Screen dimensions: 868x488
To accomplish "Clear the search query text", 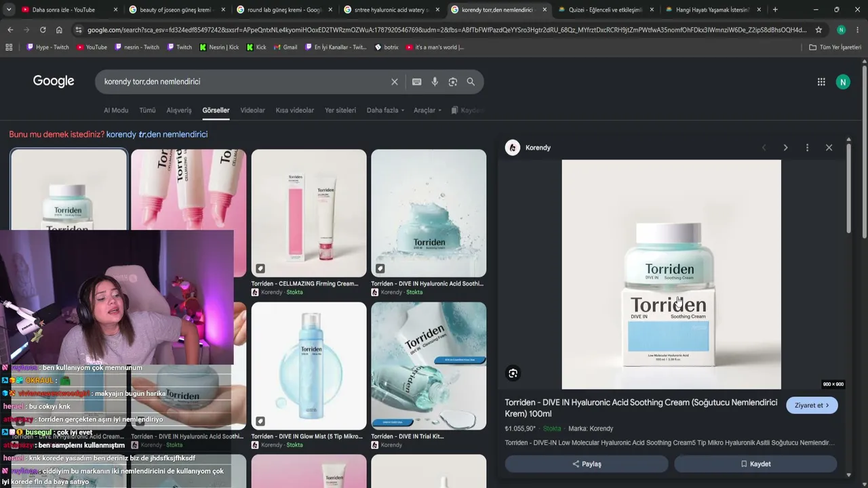I will tap(395, 81).
